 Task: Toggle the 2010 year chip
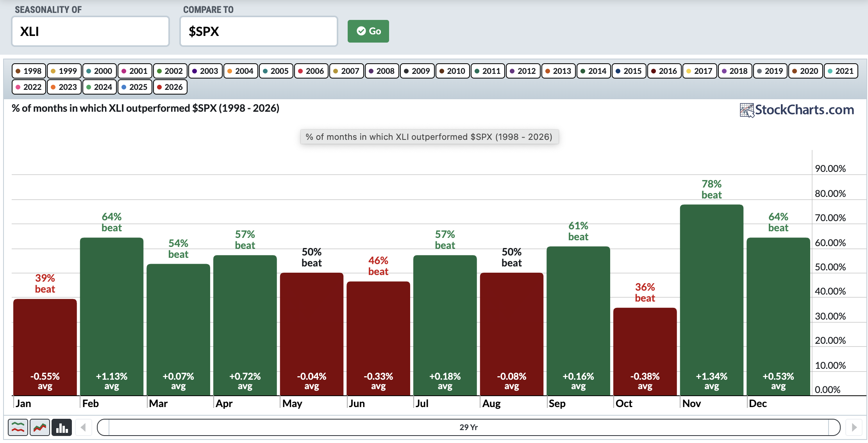(x=453, y=71)
